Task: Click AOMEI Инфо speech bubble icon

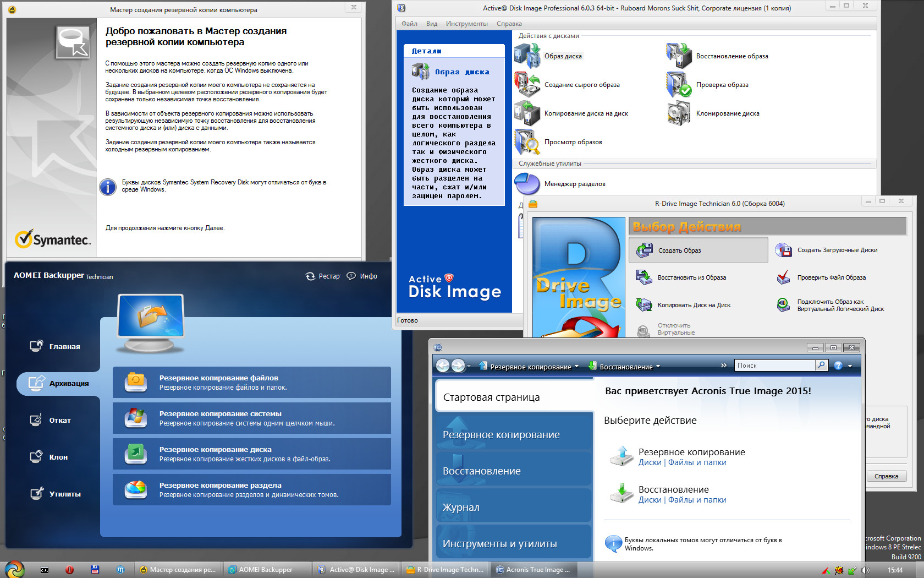Action: click(351, 276)
